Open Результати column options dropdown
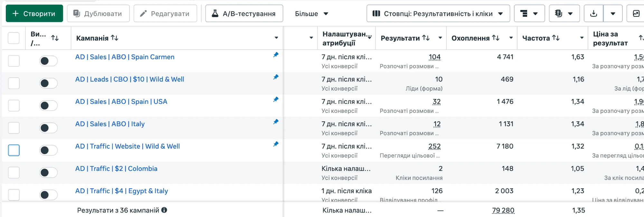Screen dimensions: 644x217 [440, 38]
